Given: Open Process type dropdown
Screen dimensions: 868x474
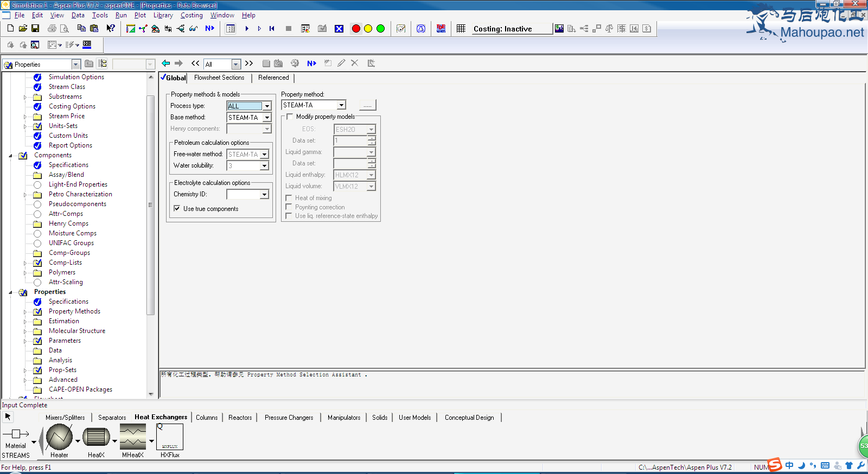Looking at the screenshot, I should coord(267,106).
